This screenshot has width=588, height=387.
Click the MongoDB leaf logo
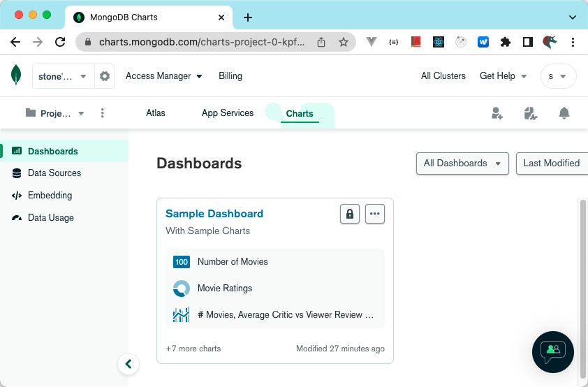click(x=15, y=75)
